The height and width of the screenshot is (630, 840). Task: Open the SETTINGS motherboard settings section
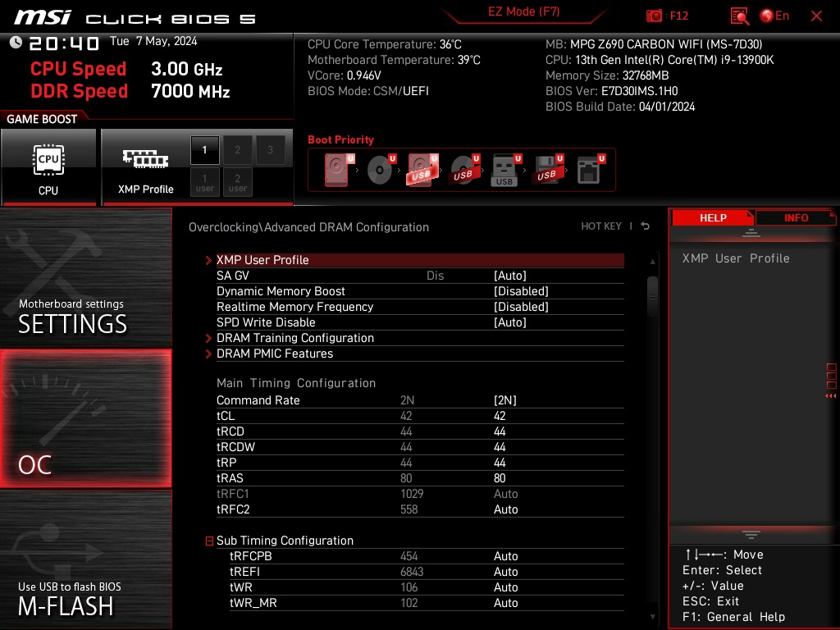(x=85, y=277)
